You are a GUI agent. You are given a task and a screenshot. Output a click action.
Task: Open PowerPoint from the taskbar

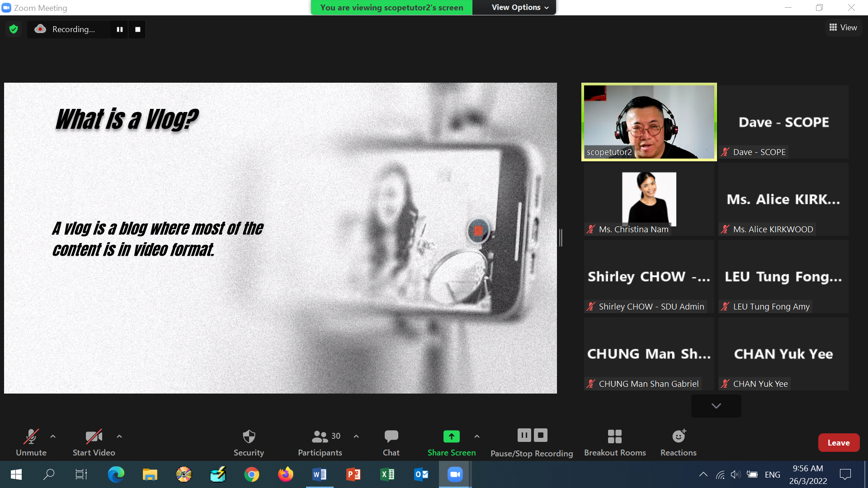click(x=353, y=474)
